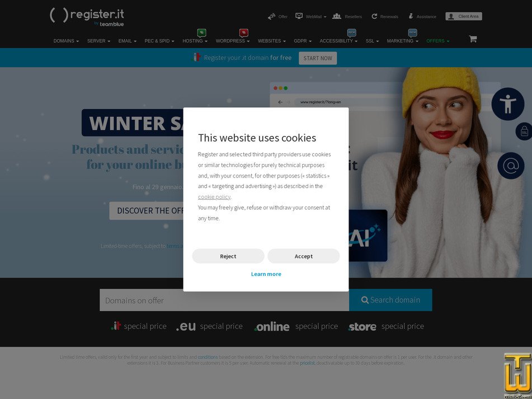Click the floating @ email icon
The width and height of the screenshot is (532, 399).
(x=511, y=165)
